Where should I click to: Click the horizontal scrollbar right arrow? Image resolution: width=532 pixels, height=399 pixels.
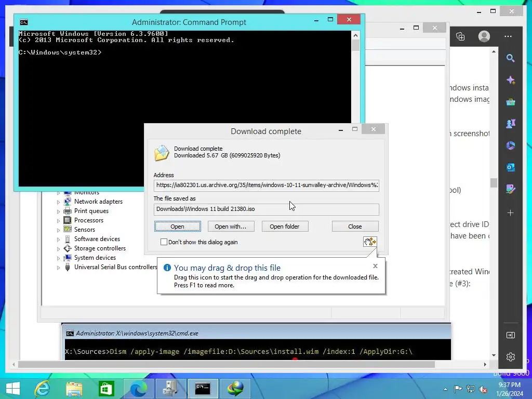pos(485,364)
